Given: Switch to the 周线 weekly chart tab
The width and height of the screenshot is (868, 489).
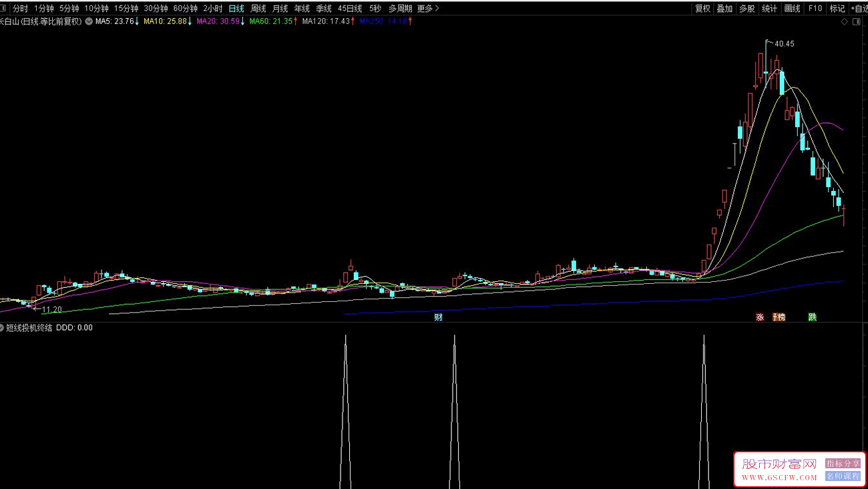Looking at the screenshot, I should 258,9.
